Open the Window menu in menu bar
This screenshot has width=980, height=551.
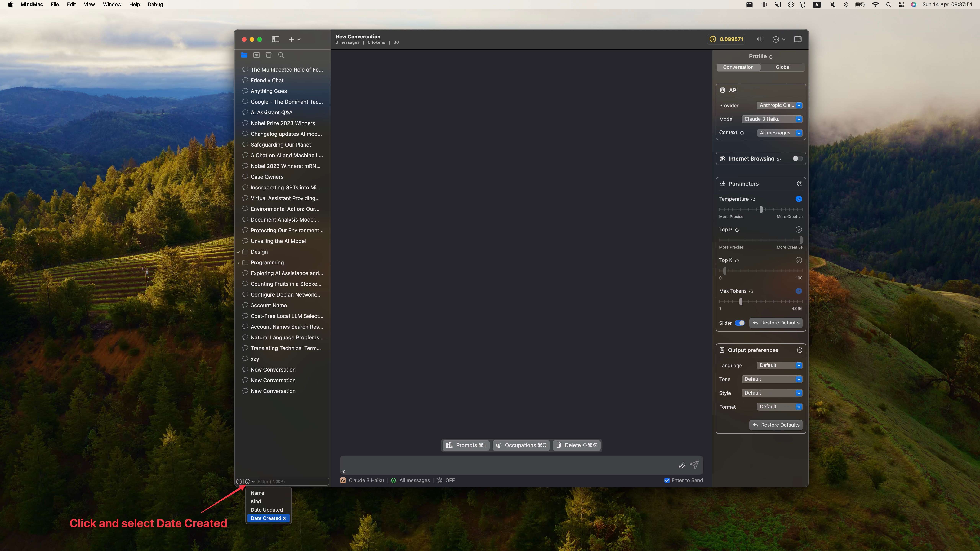[112, 5]
